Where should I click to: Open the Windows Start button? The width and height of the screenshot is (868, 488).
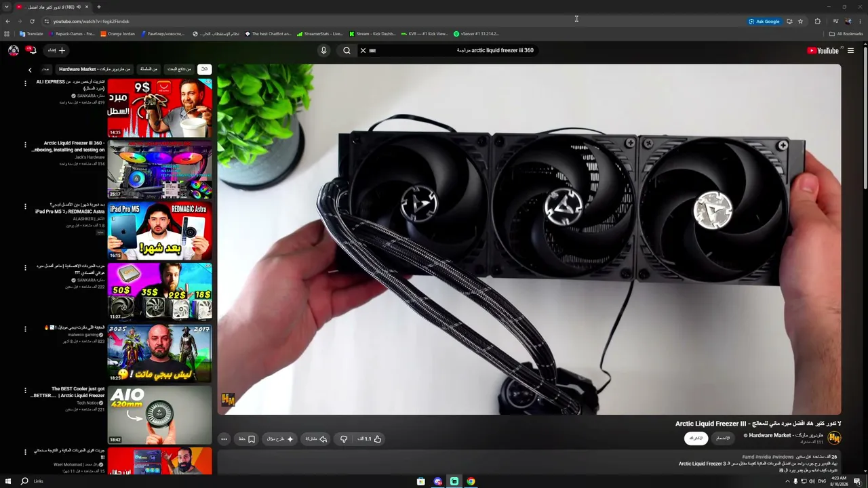click(x=7, y=481)
